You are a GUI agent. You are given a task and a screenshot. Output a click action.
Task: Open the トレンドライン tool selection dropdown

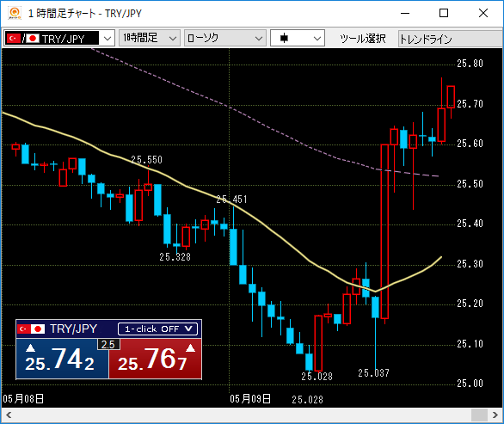tap(451, 39)
